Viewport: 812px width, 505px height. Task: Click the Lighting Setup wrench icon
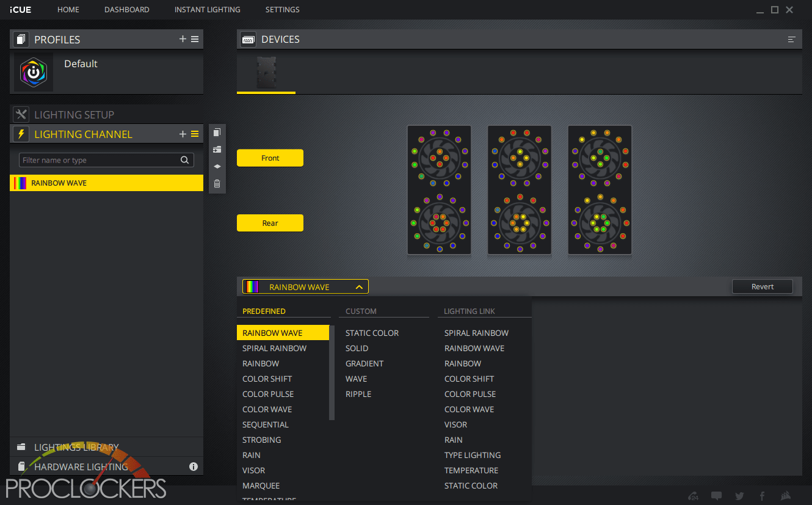click(x=21, y=114)
